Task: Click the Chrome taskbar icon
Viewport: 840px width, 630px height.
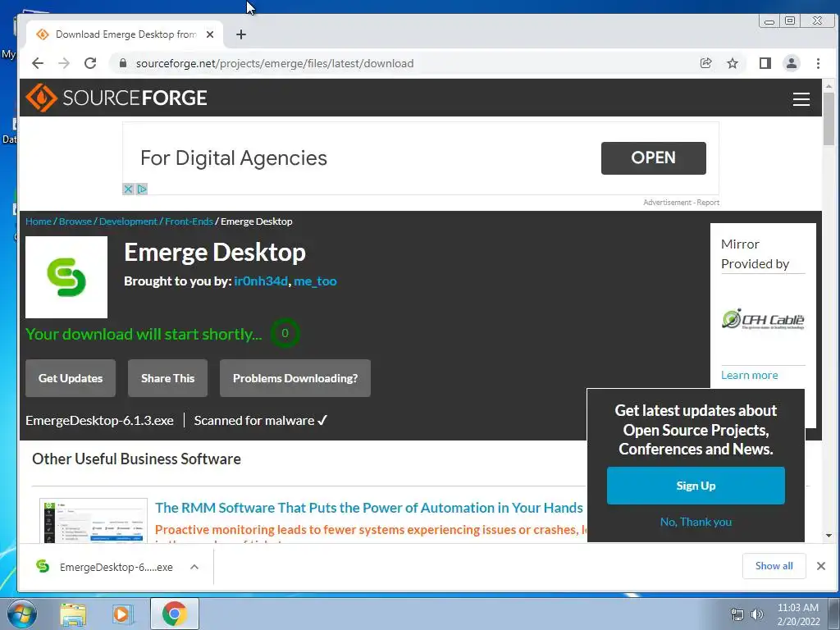Action: (x=174, y=614)
